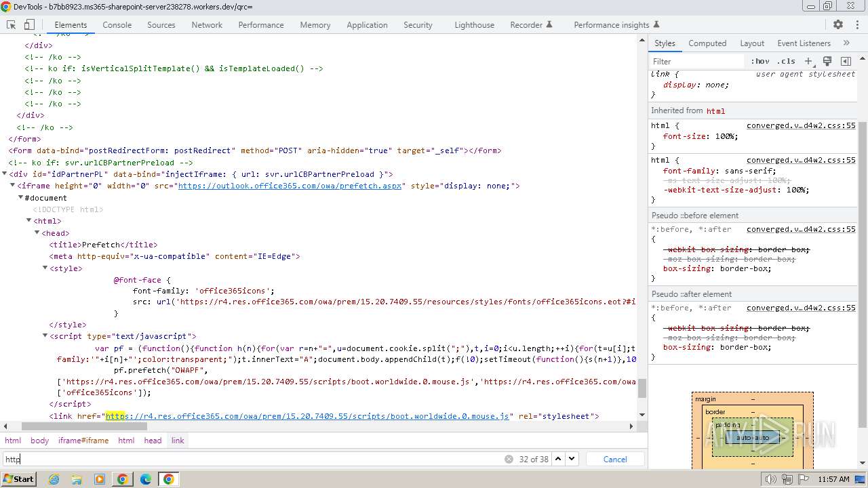The width and height of the screenshot is (868, 488).
Task: Click the New Style Rule plus icon
Action: (808, 61)
